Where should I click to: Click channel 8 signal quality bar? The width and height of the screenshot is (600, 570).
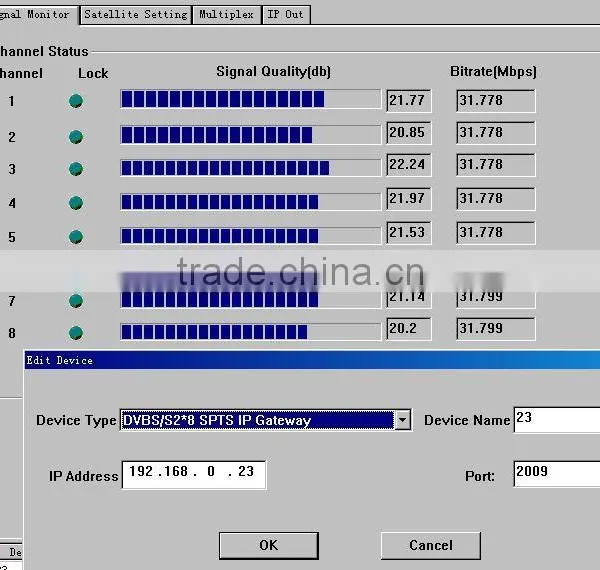(251, 332)
